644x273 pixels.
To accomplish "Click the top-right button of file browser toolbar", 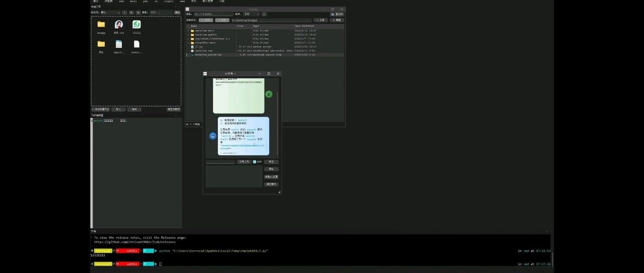I will click(337, 14).
